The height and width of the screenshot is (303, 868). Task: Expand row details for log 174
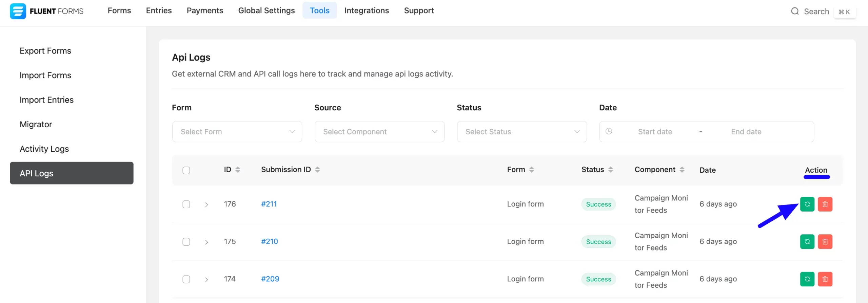[206, 280]
